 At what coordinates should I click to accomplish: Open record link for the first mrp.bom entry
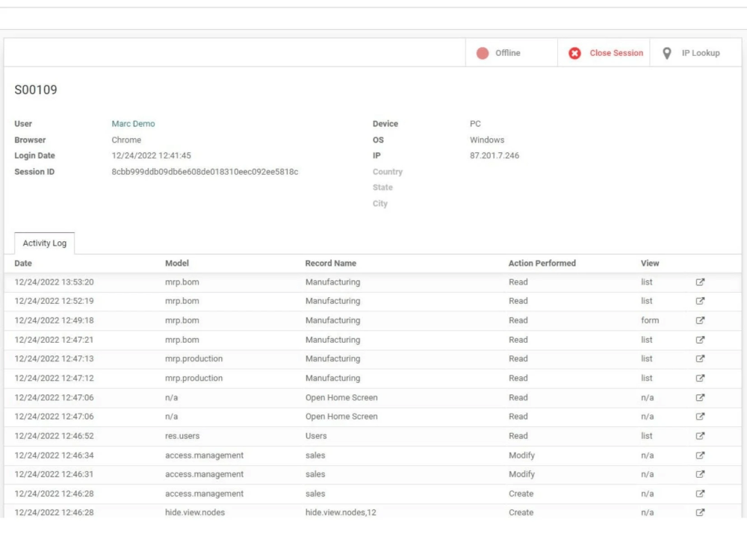click(700, 281)
